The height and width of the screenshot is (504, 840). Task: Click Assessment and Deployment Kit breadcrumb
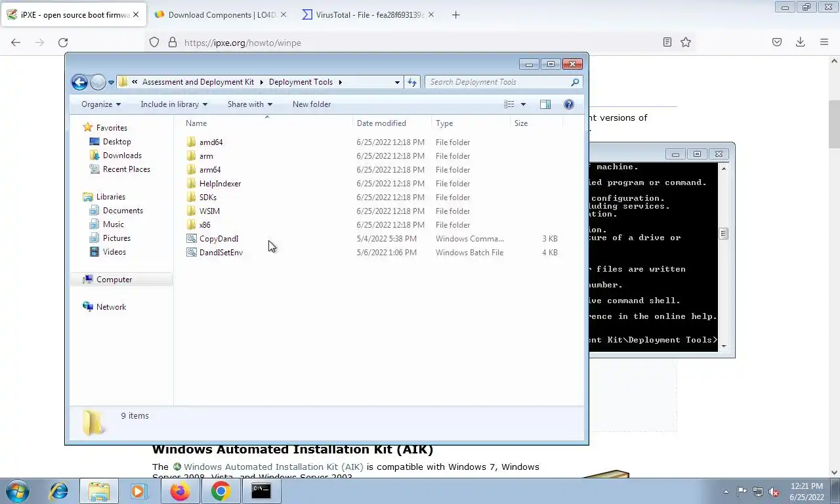[x=198, y=82]
